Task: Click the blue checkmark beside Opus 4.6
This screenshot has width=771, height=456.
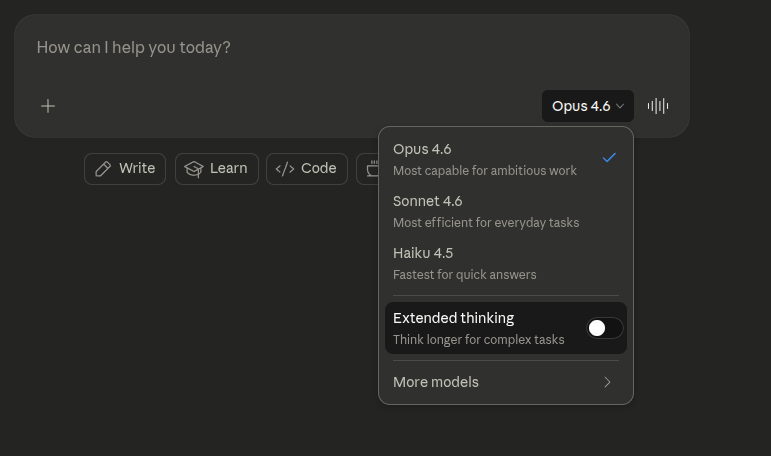Action: tap(609, 158)
